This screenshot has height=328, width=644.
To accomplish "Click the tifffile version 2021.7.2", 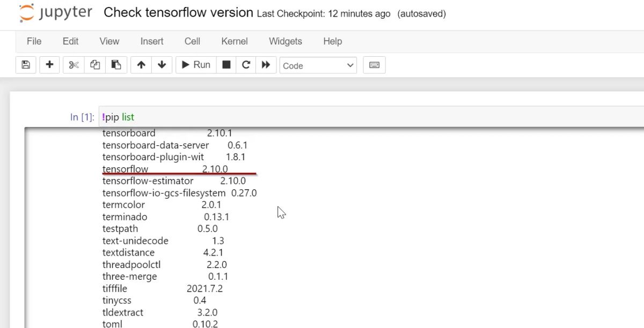I will [204, 288].
